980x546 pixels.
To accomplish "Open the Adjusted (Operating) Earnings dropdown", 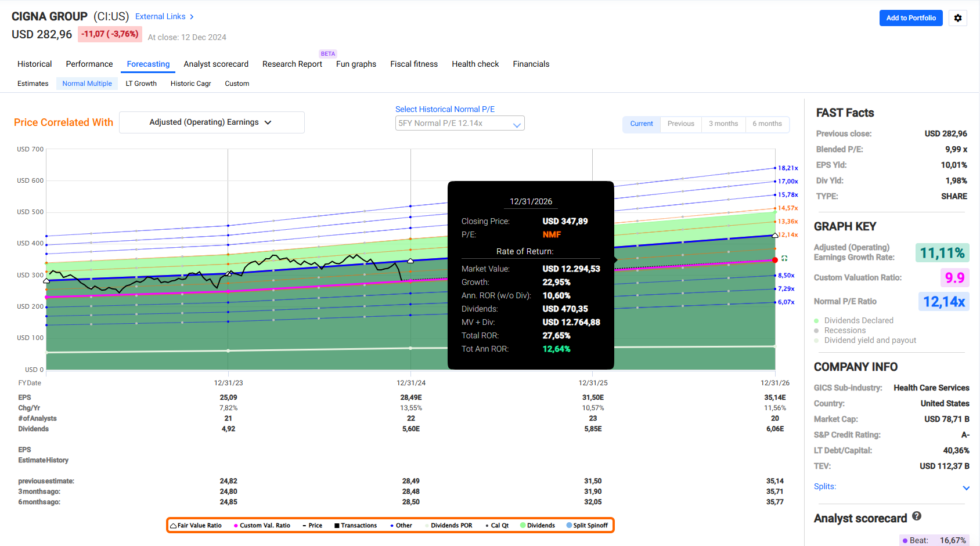I will [x=212, y=122].
